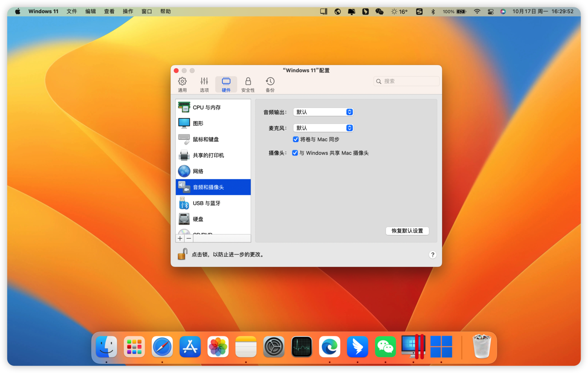588x373 pixels.
Task: Open the 操作 menu
Action: coord(128,11)
